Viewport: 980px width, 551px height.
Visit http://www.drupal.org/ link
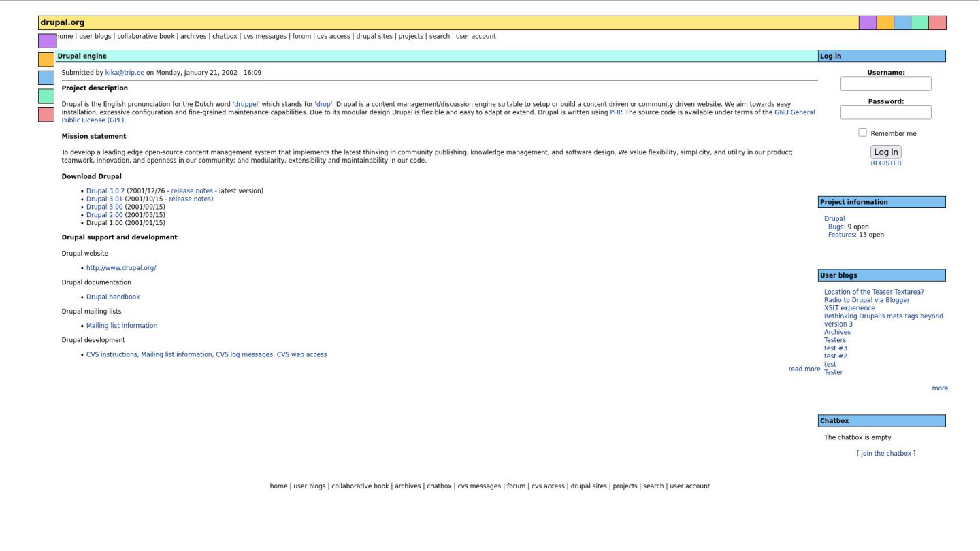click(121, 268)
